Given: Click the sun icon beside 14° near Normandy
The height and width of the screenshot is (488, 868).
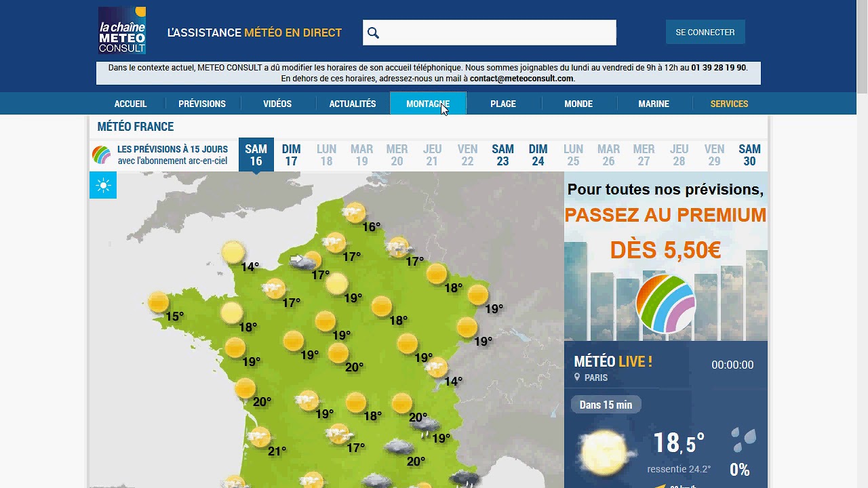Looking at the screenshot, I should point(233,252).
